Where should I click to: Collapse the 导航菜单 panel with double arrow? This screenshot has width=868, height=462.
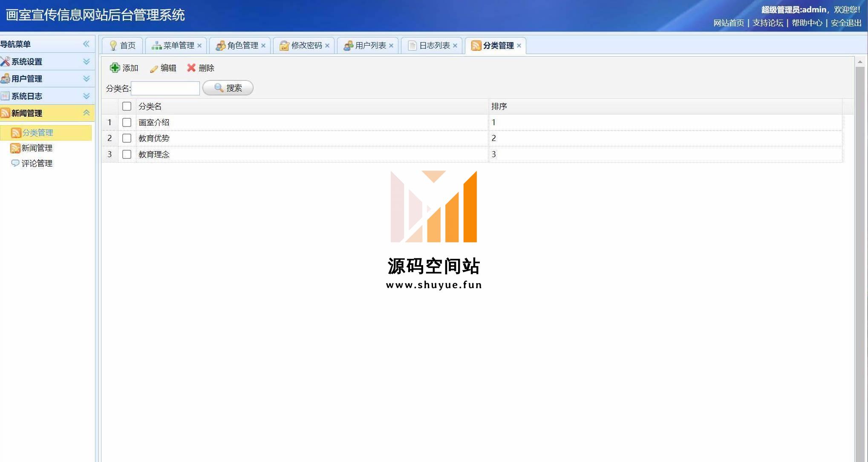86,44
